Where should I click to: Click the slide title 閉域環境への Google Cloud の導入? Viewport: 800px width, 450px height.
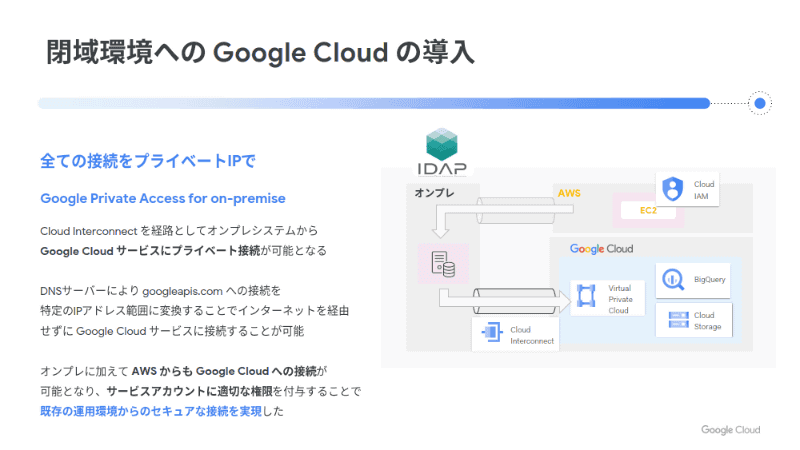pos(260,51)
